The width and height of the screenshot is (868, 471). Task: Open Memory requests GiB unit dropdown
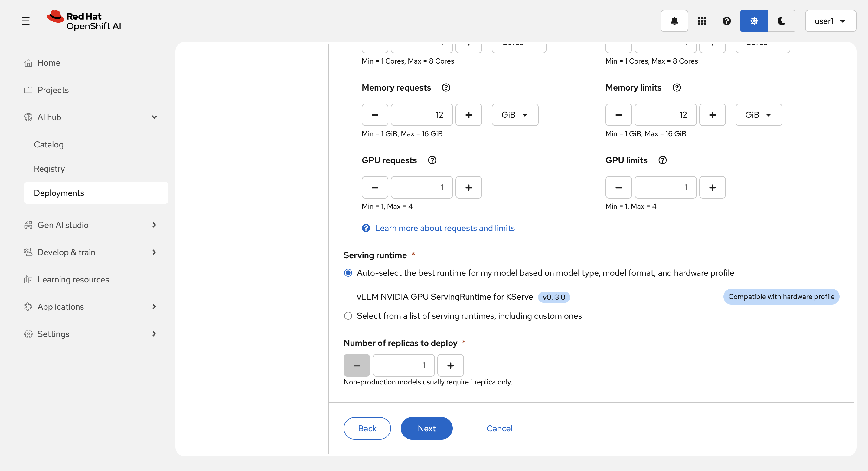pyautogui.click(x=514, y=115)
